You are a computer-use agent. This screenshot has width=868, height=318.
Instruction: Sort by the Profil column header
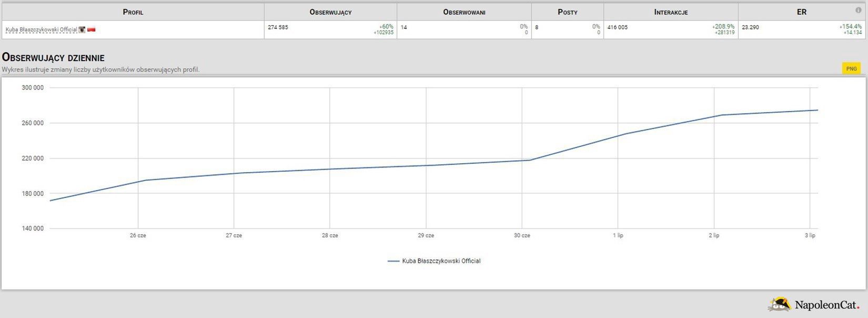click(133, 12)
